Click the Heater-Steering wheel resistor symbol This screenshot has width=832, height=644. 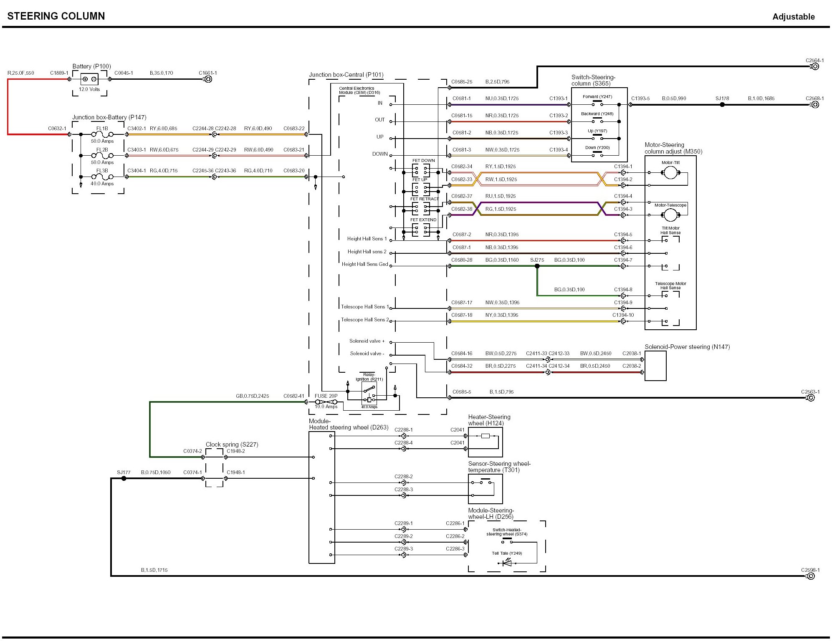coord(485,436)
